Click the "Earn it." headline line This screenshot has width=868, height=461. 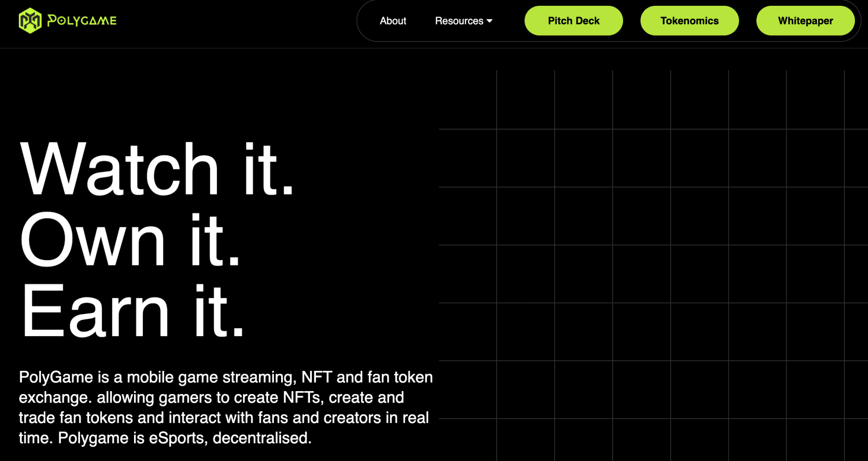[x=133, y=311]
